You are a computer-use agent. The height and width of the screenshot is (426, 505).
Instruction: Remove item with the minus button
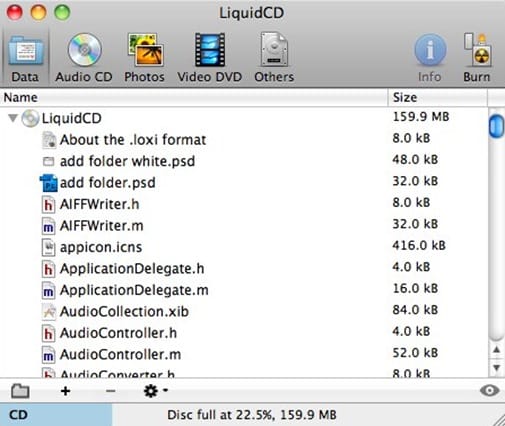pos(110,391)
